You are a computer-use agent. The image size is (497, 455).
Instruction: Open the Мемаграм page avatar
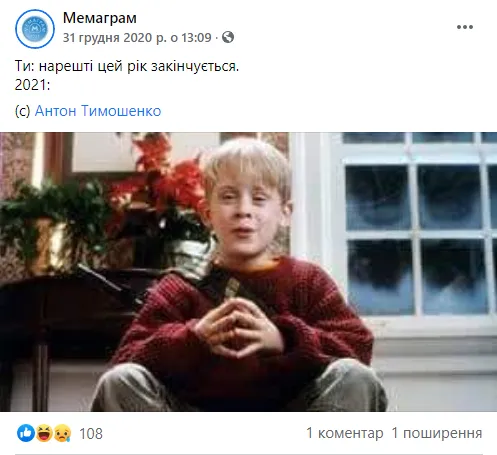tap(35, 29)
